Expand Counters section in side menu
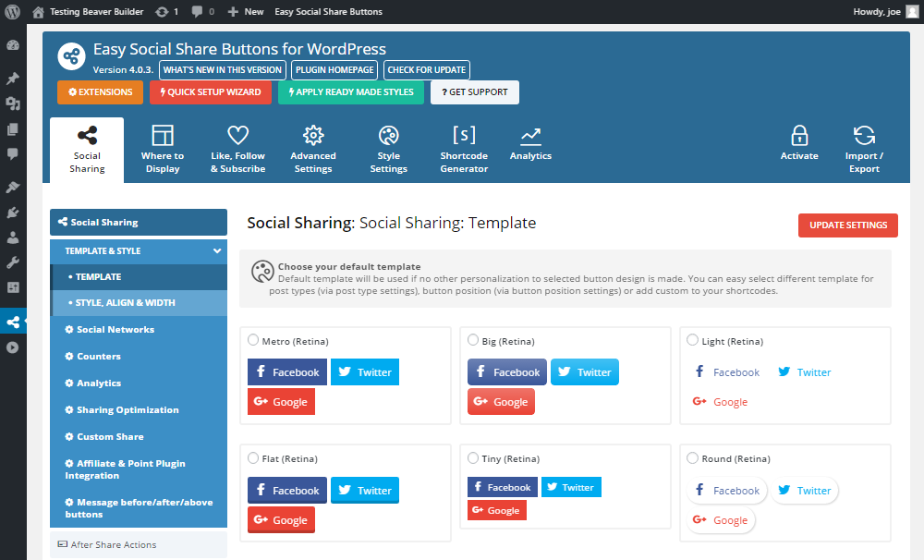This screenshot has height=560, width=924. pos(139,356)
